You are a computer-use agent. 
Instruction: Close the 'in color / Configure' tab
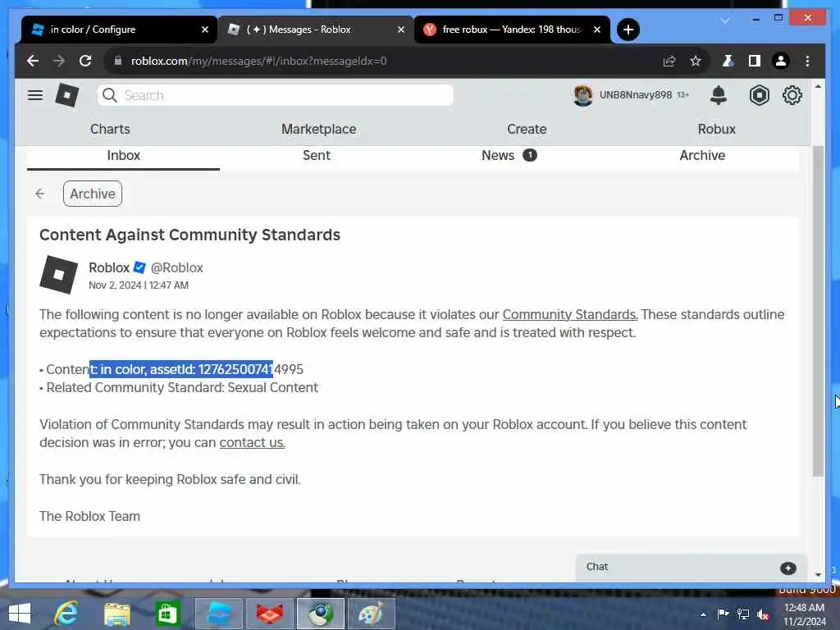pos(204,30)
